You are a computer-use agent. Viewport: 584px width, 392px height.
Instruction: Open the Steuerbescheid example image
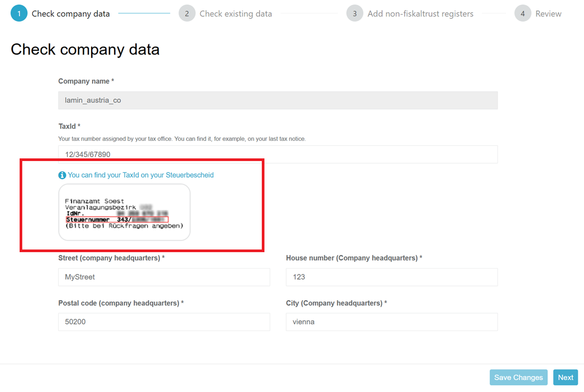[124, 212]
